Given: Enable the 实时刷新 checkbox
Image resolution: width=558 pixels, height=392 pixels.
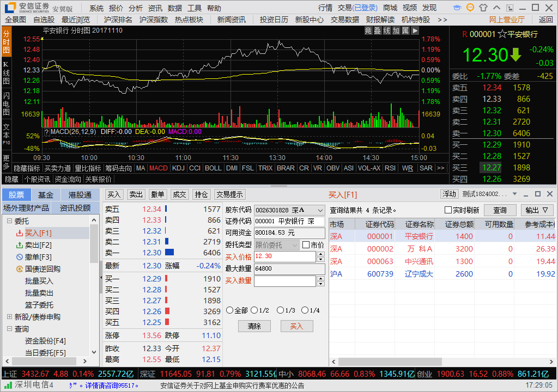Looking at the screenshot, I should 448,210.
